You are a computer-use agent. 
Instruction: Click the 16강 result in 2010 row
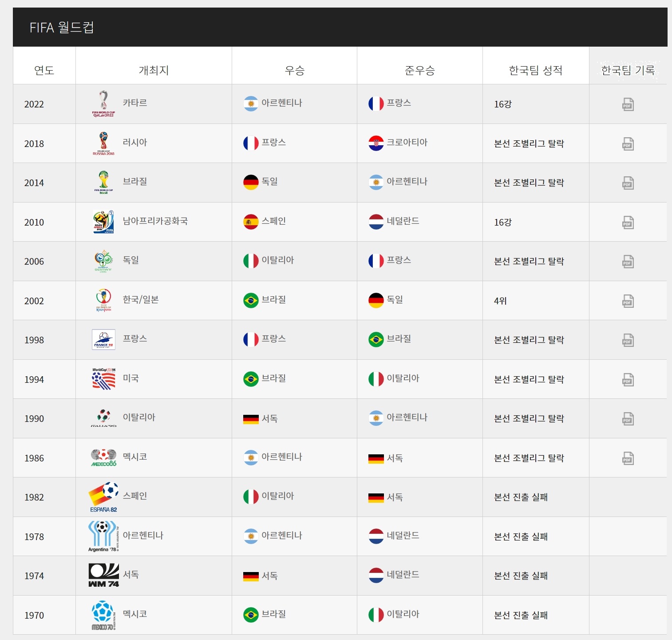pyautogui.click(x=503, y=223)
